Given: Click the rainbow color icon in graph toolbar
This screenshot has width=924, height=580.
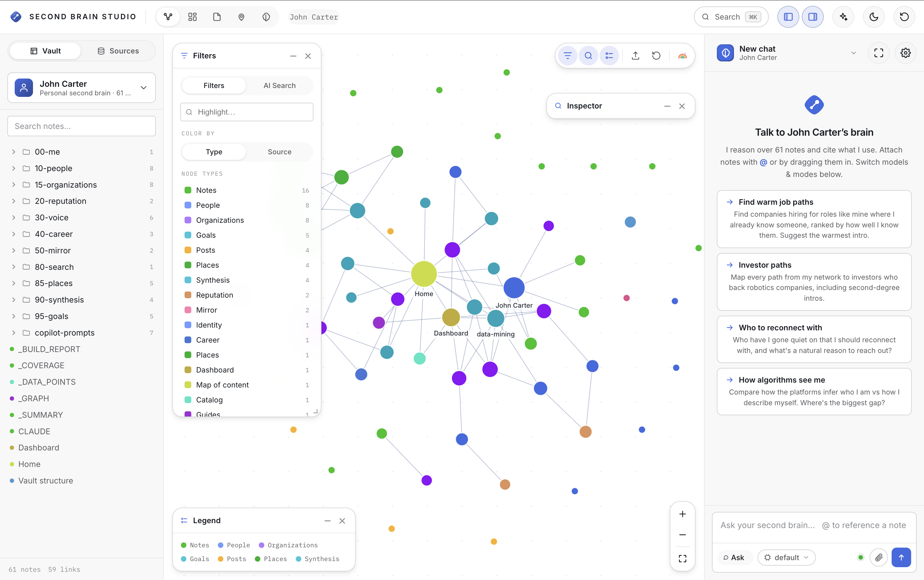Looking at the screenshot, I should click(682, 56).
